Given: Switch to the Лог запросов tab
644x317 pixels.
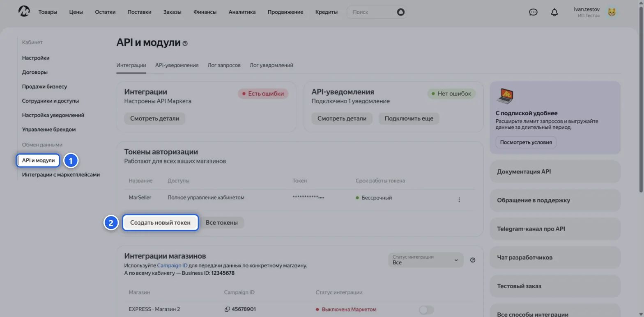Looking at the screenshot, I should point(224,65).
